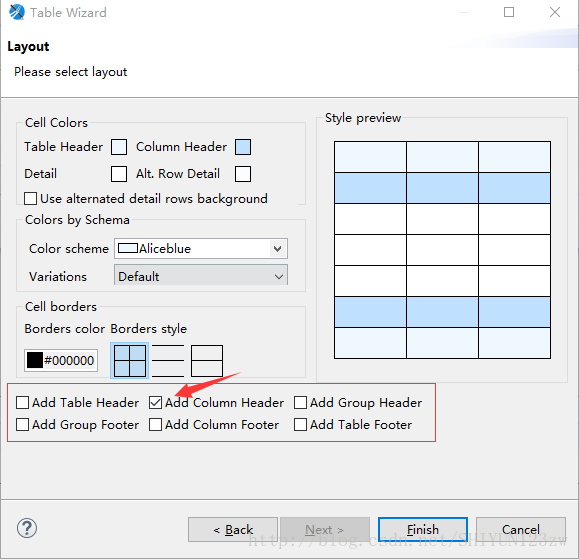Select the full grid borders style icon
Screen dimensions: 579x560
(130, 361)
